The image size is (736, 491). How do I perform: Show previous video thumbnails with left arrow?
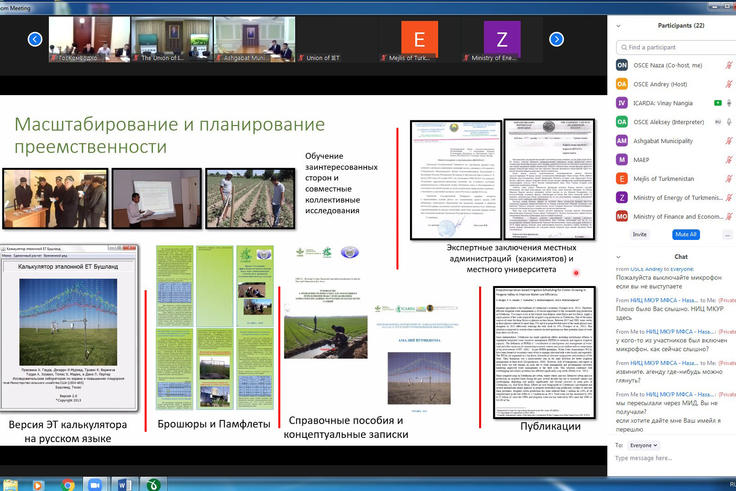(x=35, y=40)
